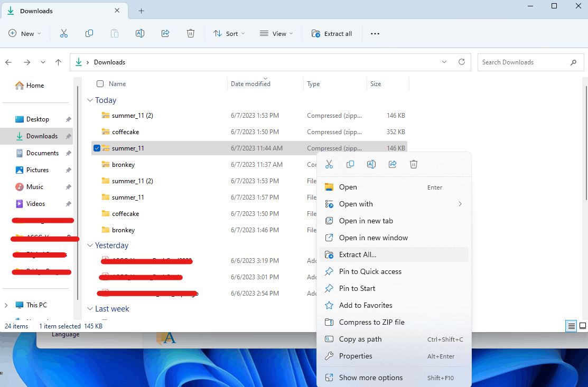Open a new tab with the plus button
The image size is (588, 387).
coord(142,11)
